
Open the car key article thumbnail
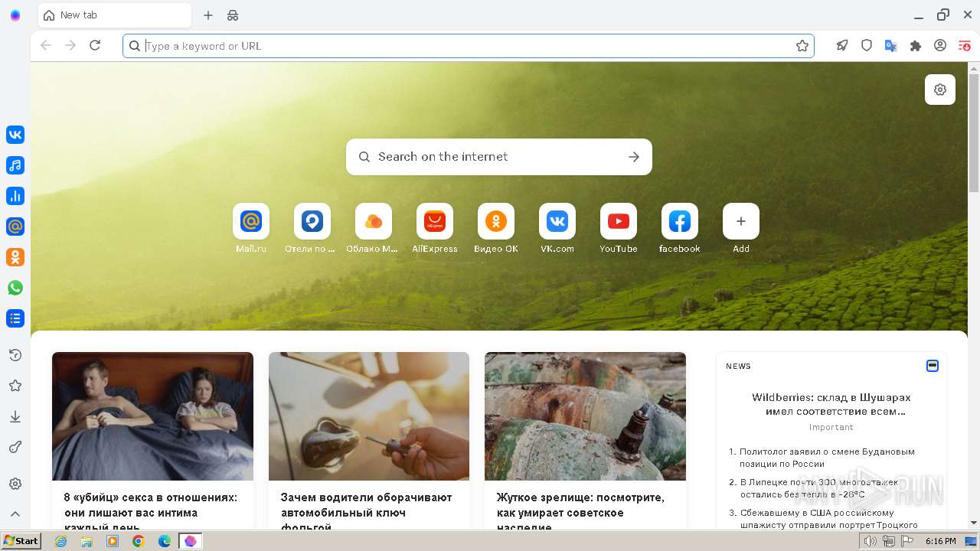[x=369, y=416]
